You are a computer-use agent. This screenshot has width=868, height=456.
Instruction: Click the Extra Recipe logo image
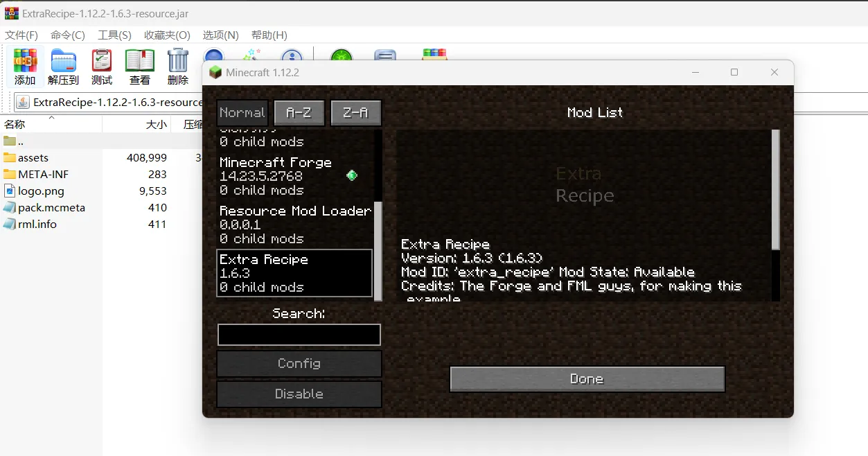585,184
